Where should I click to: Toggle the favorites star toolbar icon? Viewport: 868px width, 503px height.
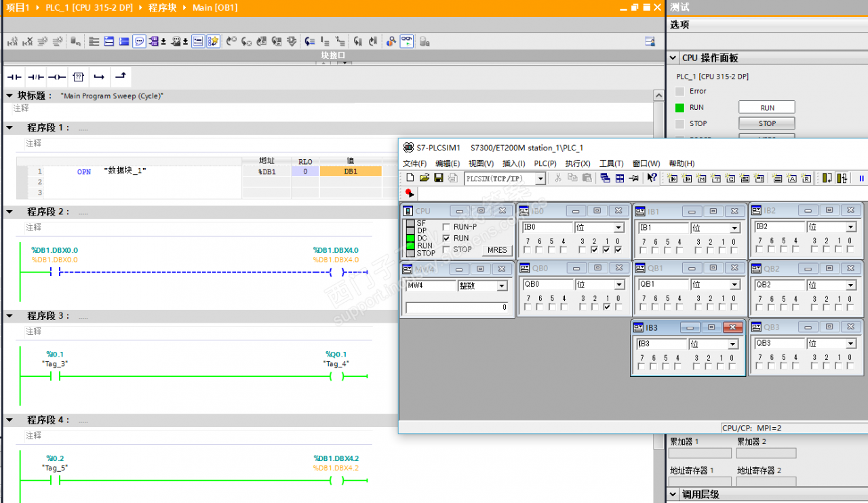(x=213, y=41)
